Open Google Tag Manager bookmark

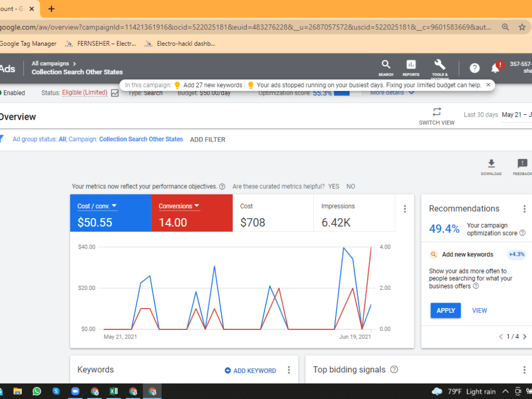click(28, 44)
